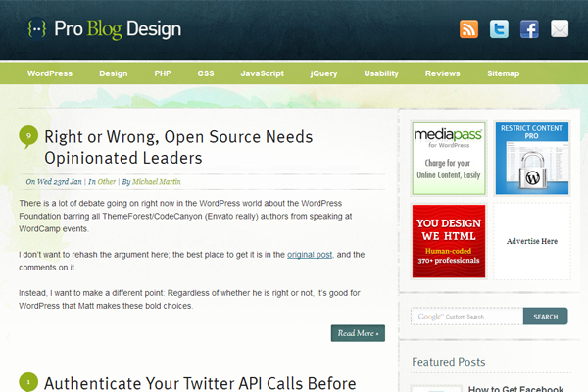Go to the CSS category

(x=206, y=73)
